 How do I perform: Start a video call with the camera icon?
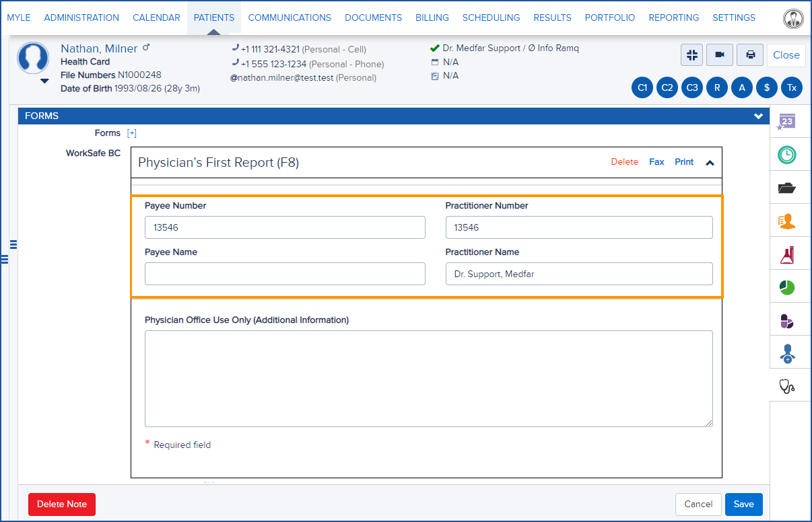pos(719,54)
